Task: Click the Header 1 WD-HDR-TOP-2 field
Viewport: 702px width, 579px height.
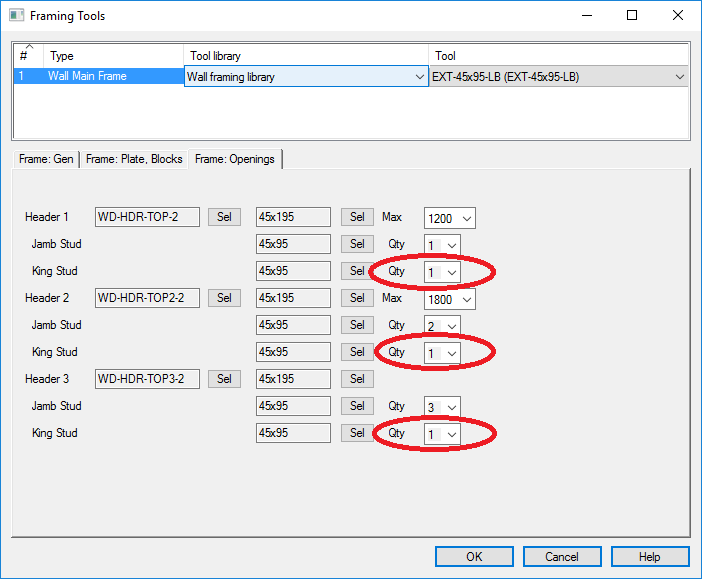Action: coord(147,217)
